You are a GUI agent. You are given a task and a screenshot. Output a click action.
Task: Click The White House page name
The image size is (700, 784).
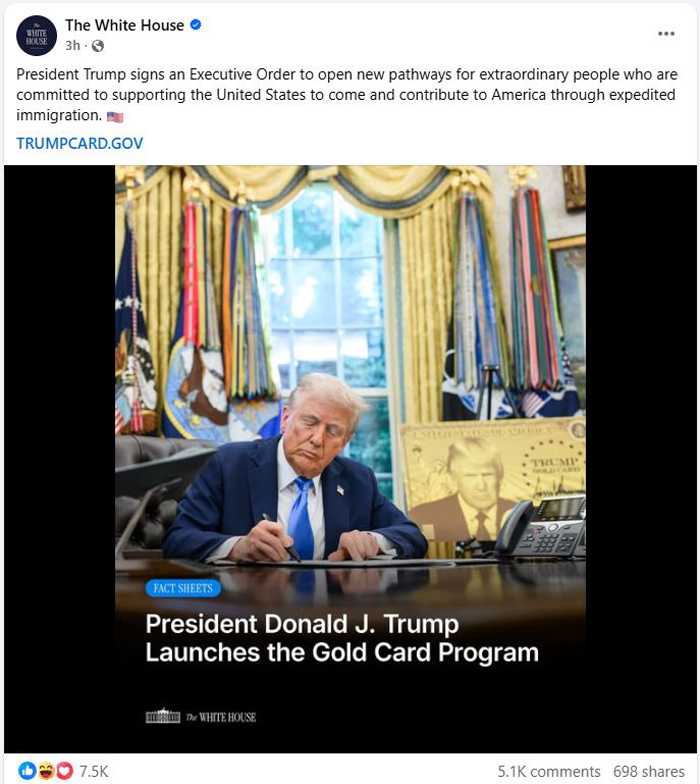[x=124, y=25]
